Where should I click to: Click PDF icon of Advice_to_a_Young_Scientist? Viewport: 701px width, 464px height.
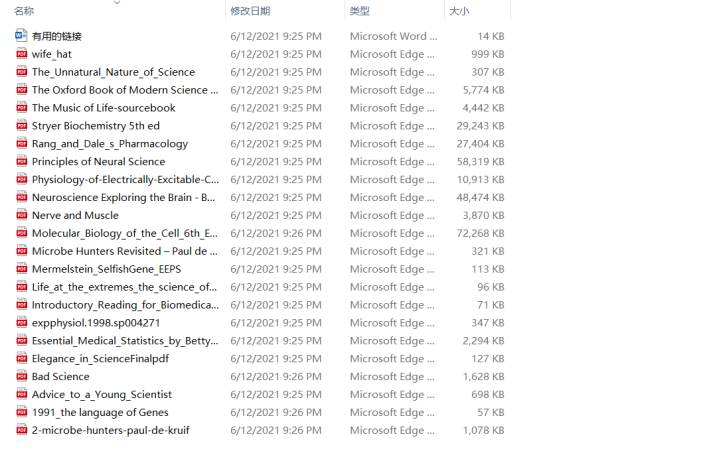pyautogui.click(x=21, y=394)
